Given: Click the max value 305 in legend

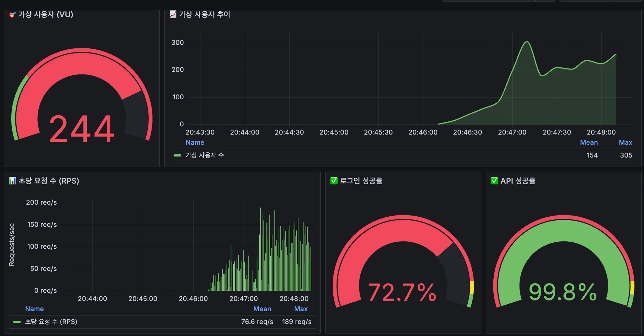Looking at the screenshot, I should (626, 155).
